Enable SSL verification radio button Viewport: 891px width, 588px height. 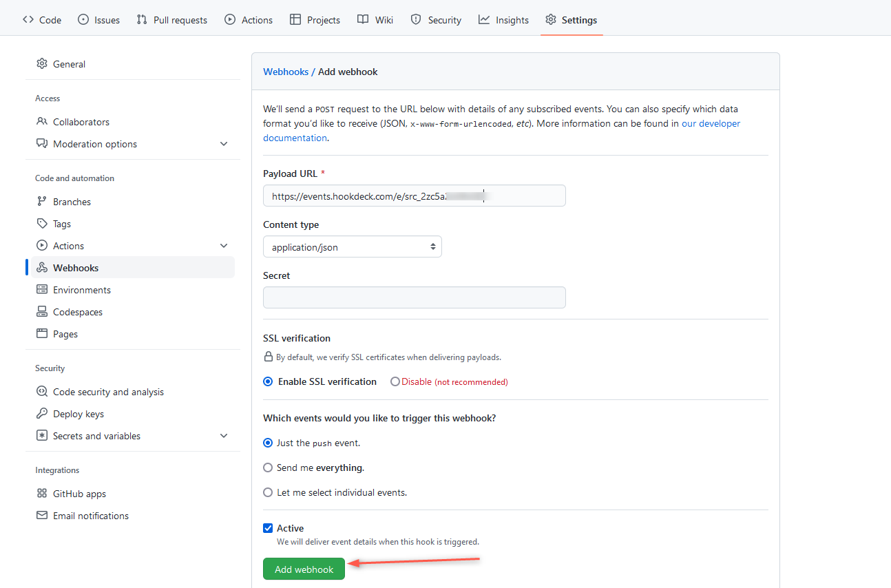(x=268, y=381)
